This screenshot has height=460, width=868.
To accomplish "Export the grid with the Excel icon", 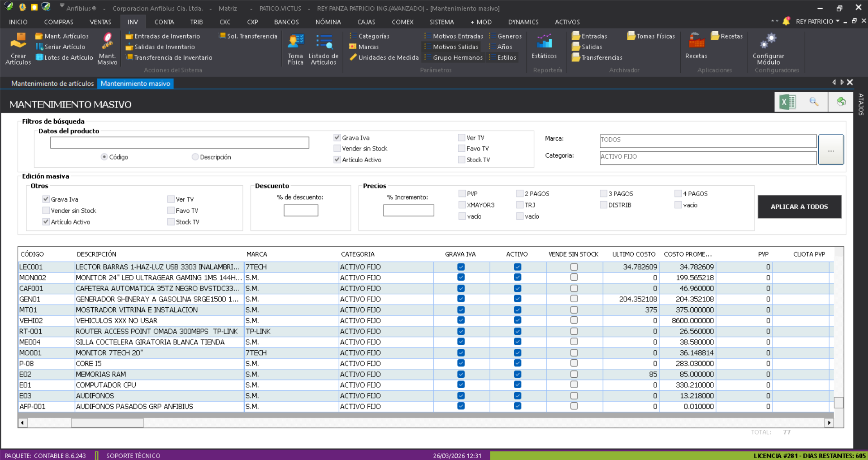I will coord(787,102).
